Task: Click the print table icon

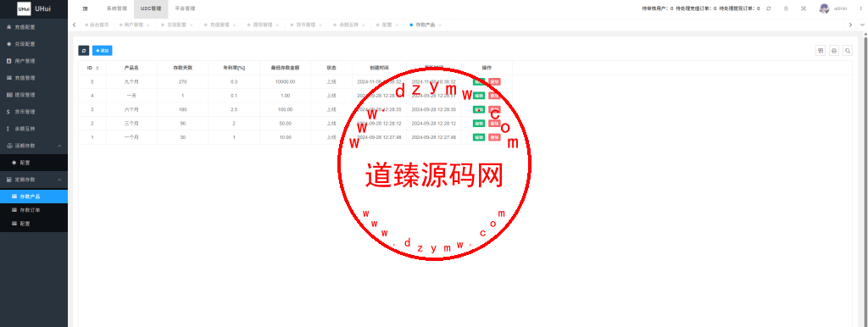Action: click(834, 50)
